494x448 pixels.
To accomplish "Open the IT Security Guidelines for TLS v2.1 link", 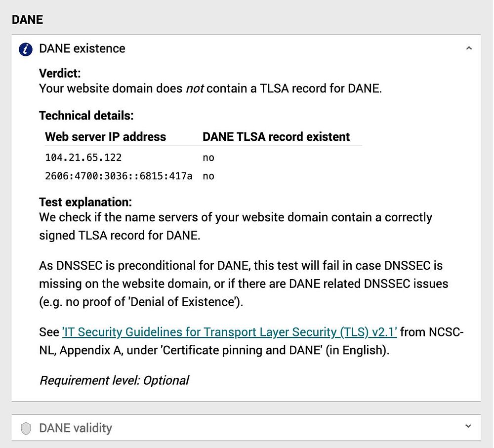I will point(230,332).
